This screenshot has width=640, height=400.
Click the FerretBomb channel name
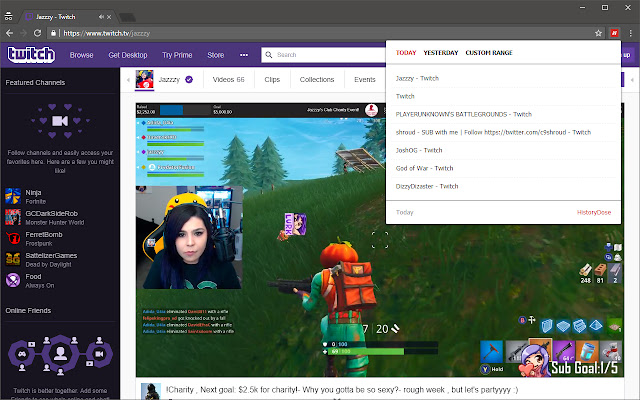click(x=44, y=235)
